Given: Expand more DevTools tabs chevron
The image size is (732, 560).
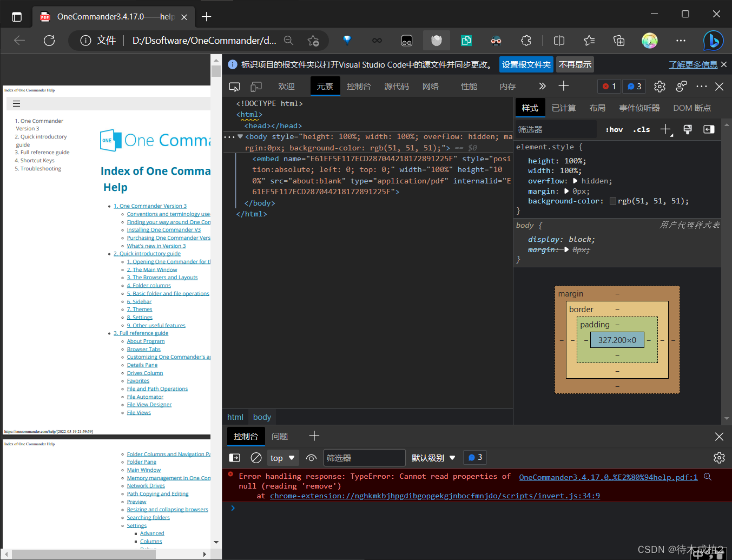Looking at the screenshot, I should (542, 86).
